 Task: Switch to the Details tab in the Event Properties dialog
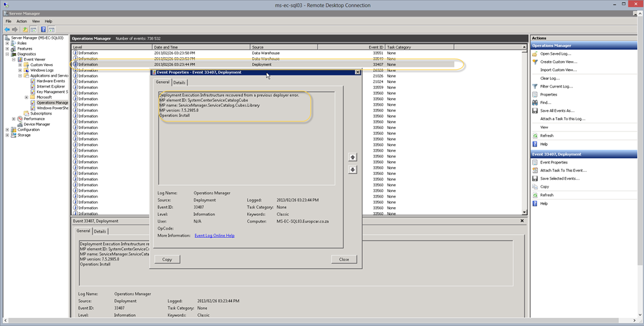pyautogui.click(x=180, y=82)
